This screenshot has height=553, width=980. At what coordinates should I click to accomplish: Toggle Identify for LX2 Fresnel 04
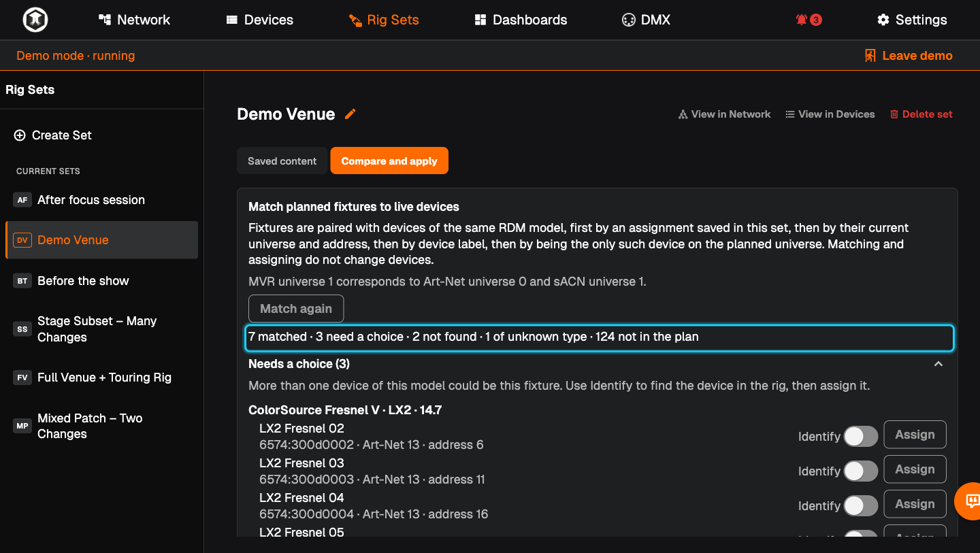[861, 506]
